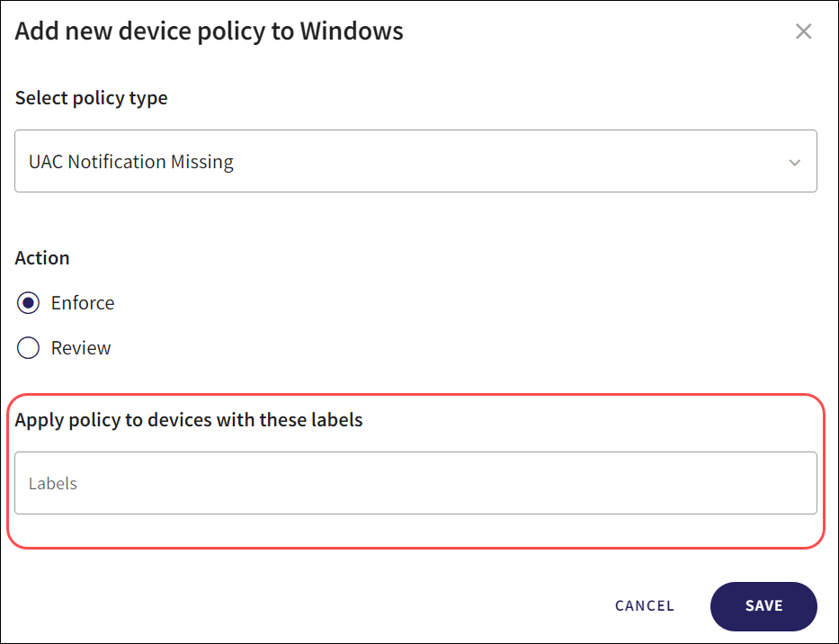
Task: Click the UAC Notification Missing selected value
Action: 131,162
